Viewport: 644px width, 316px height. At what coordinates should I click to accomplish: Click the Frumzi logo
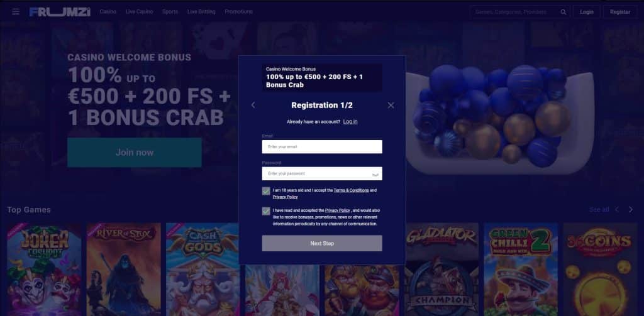[x=60, y=12]
